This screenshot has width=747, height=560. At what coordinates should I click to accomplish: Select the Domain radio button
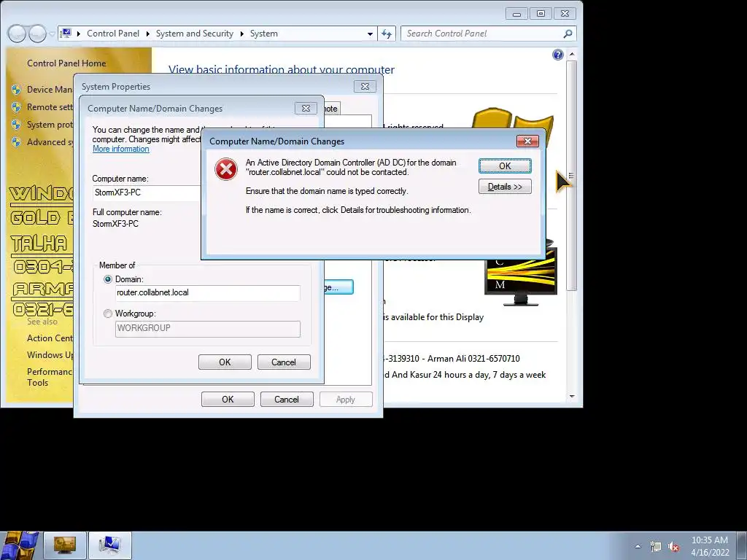click(108, 279)
